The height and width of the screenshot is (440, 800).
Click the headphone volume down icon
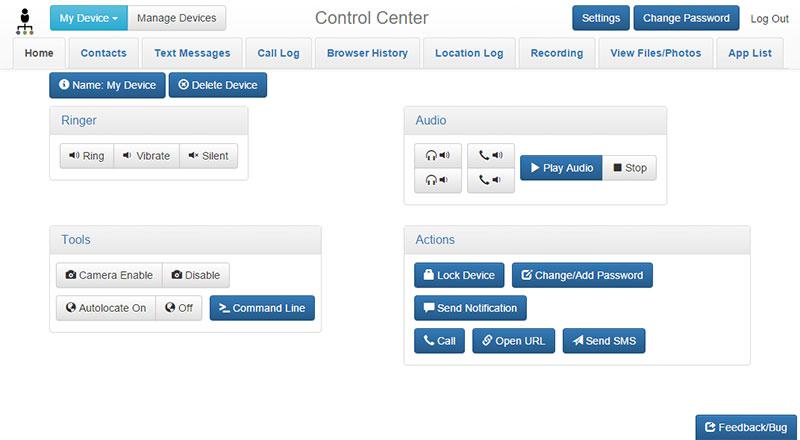(x=438, y=180)
